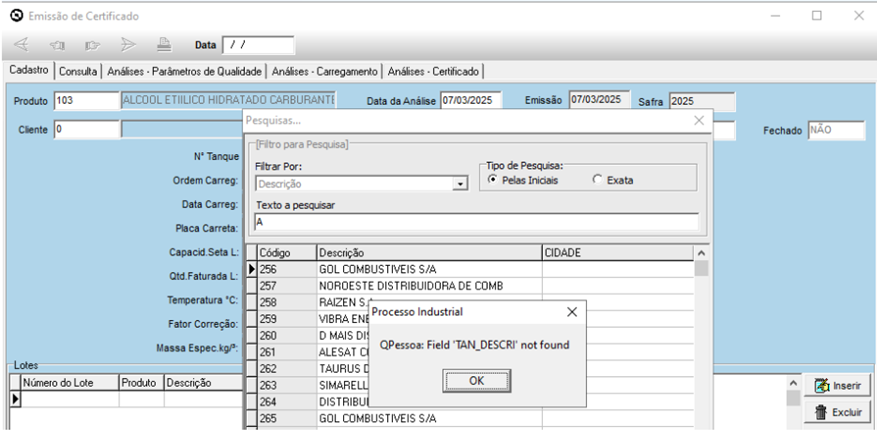Viewport: 877px width, 435px height.
Task: Click the Texto a pesquisar input
Action: click(477, 222)
